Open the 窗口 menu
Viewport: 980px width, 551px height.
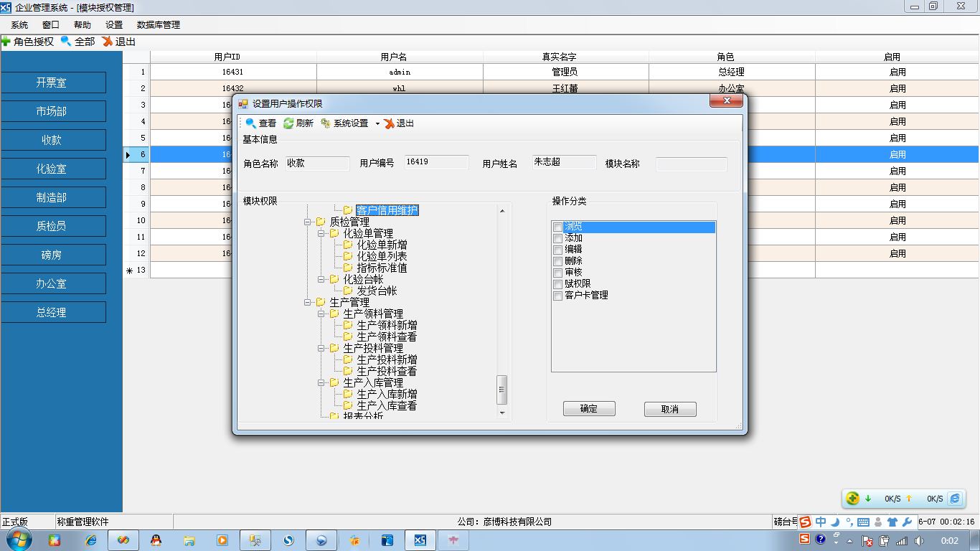click(x=51, y=25)
